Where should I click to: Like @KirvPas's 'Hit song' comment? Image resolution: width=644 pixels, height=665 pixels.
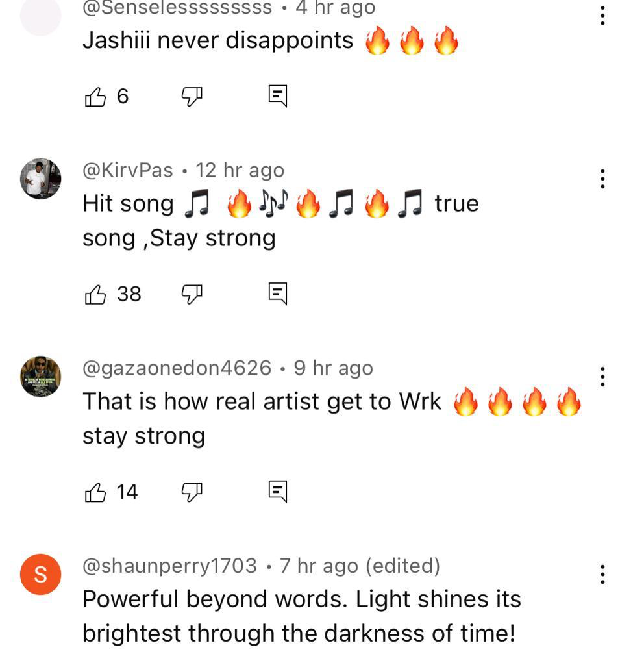click(x=95, y=294)
